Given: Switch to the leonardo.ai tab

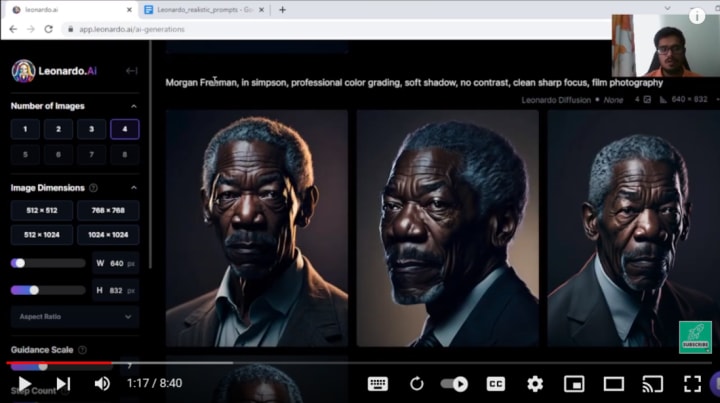Looking at the screenshot, I should pyautogui.click(x=69, y=10).
